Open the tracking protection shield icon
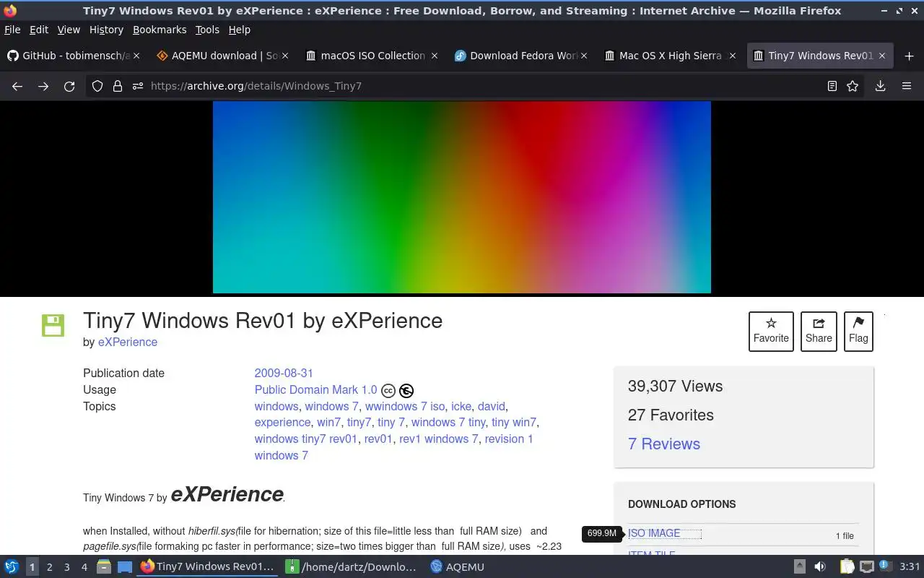The height and width of the screenshot is (578, 924). 97,86
